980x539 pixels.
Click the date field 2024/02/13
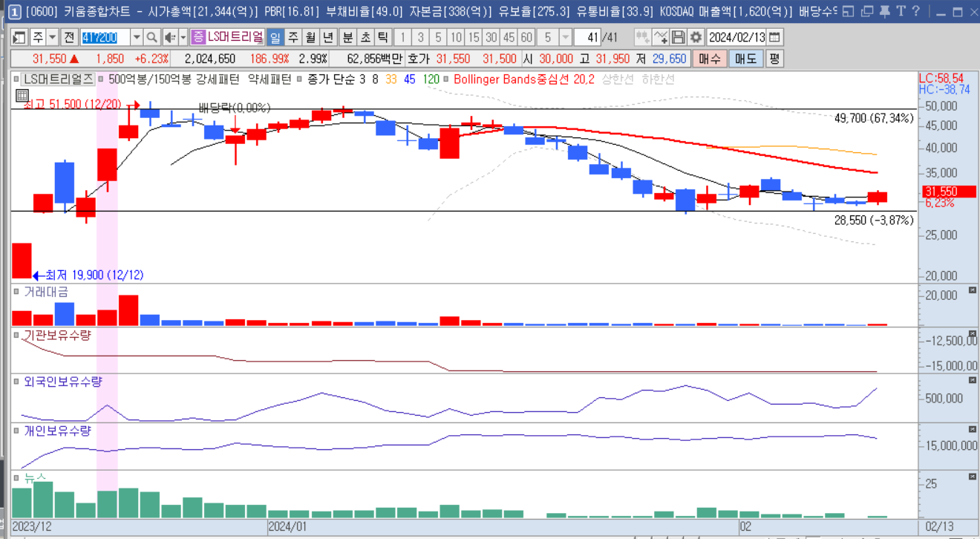tap(737, 37)
